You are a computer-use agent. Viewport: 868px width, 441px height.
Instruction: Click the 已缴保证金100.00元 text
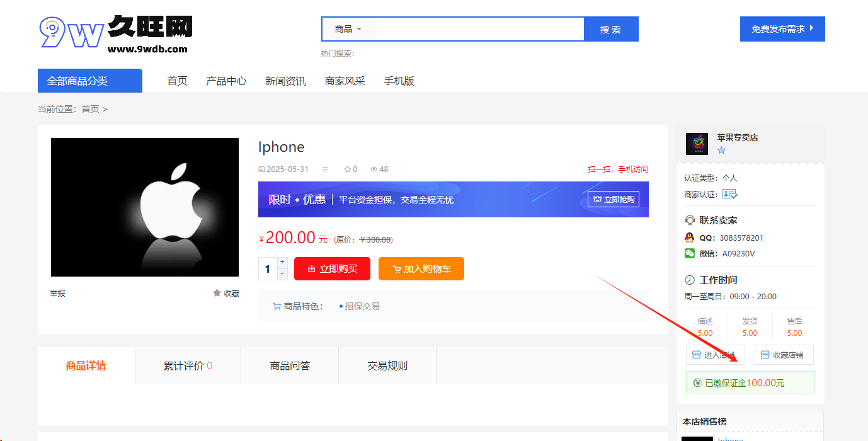click(745, 383)
